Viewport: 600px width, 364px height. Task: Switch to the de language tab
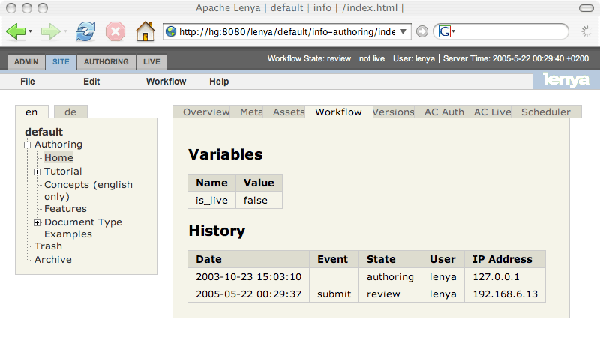tap(70, 112)
